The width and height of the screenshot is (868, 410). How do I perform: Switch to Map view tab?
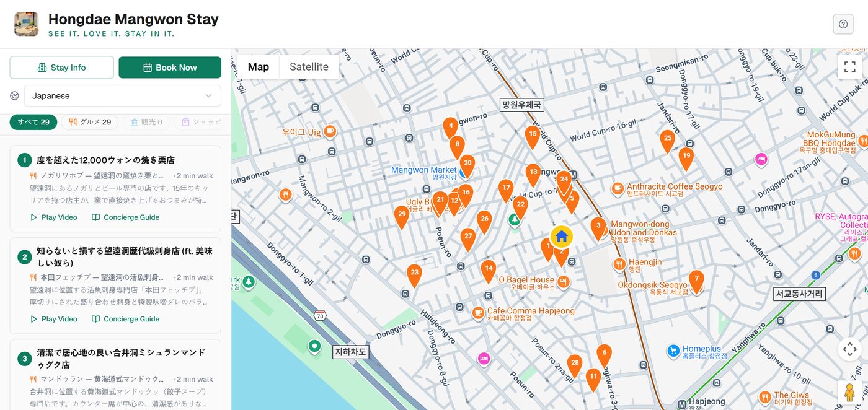click(x=258, y=67)
